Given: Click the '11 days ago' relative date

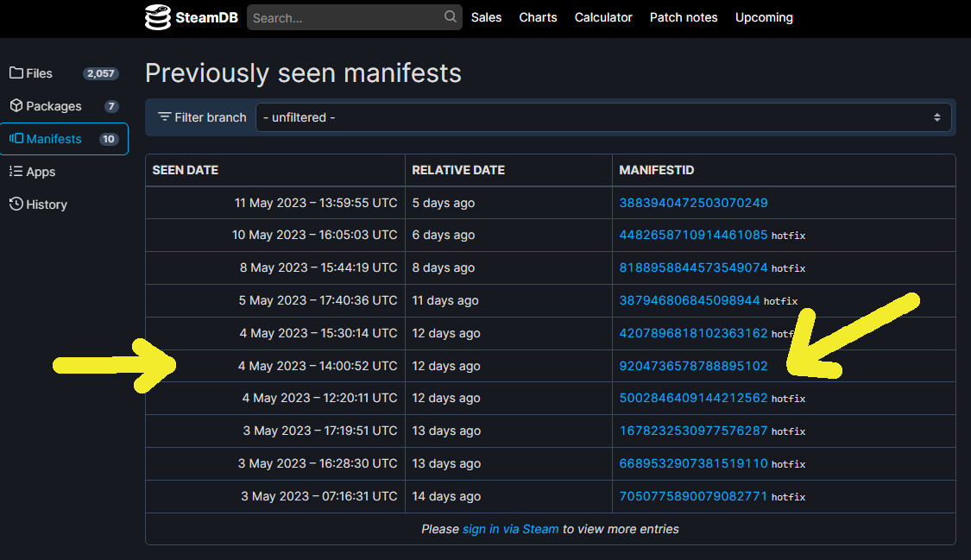Looking at the screenshot, I should coord(445,301).
